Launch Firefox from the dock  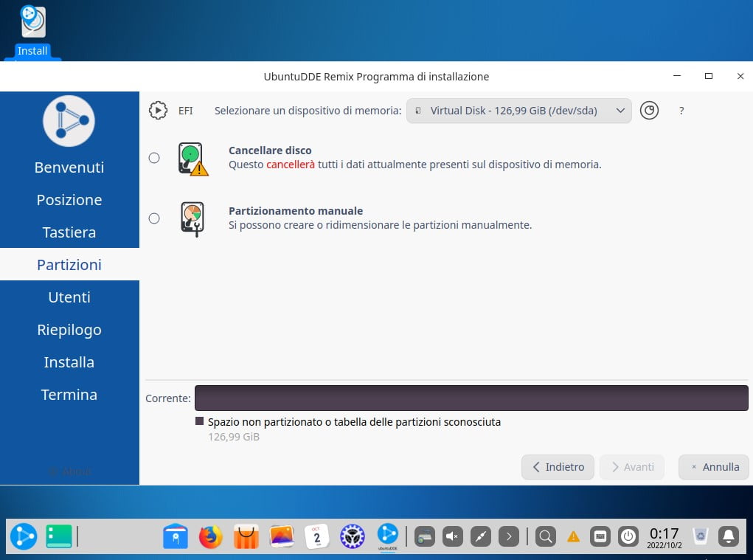(x=211, y=536)
